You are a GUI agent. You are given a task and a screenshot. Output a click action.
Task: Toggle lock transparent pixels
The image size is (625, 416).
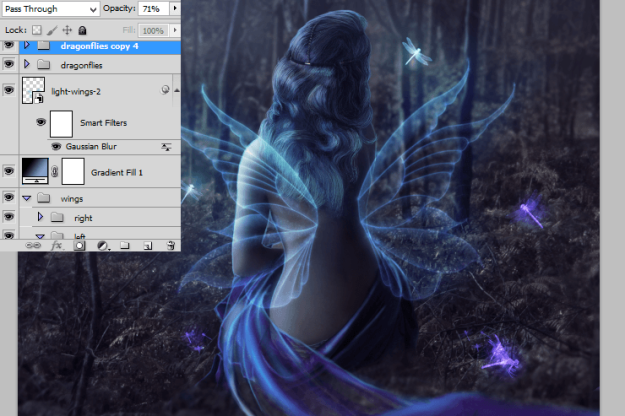point(37,30)
